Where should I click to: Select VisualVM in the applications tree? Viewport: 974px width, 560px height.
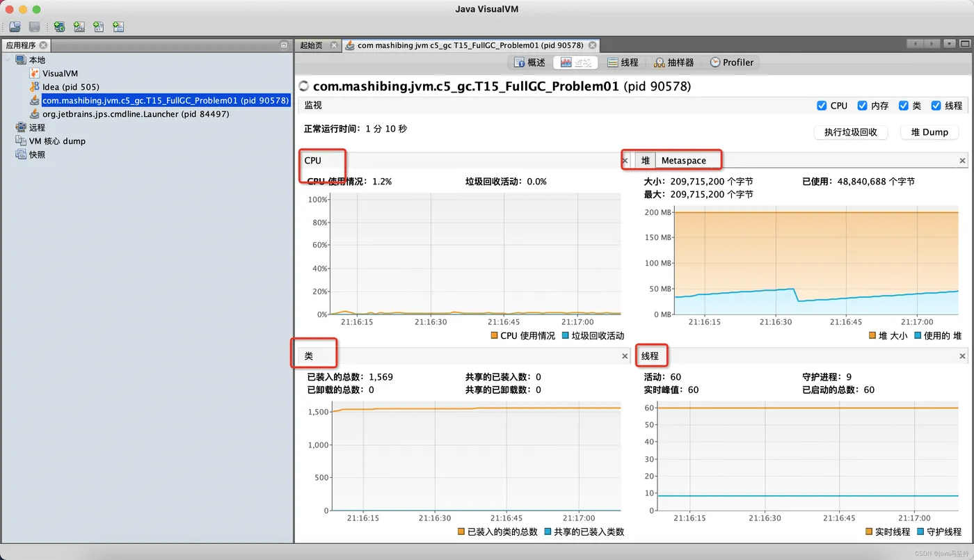pyautogui.click(x=60, y=73)
